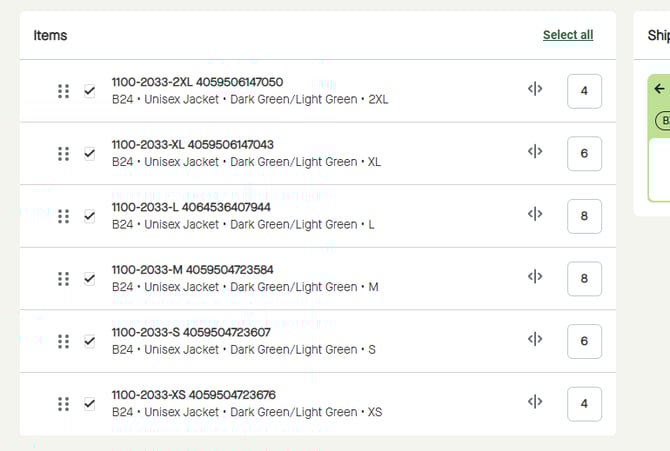
Task: Click the split icon for 1100-2033-S item
Action: pyautogui.click(x=535, y=340)
